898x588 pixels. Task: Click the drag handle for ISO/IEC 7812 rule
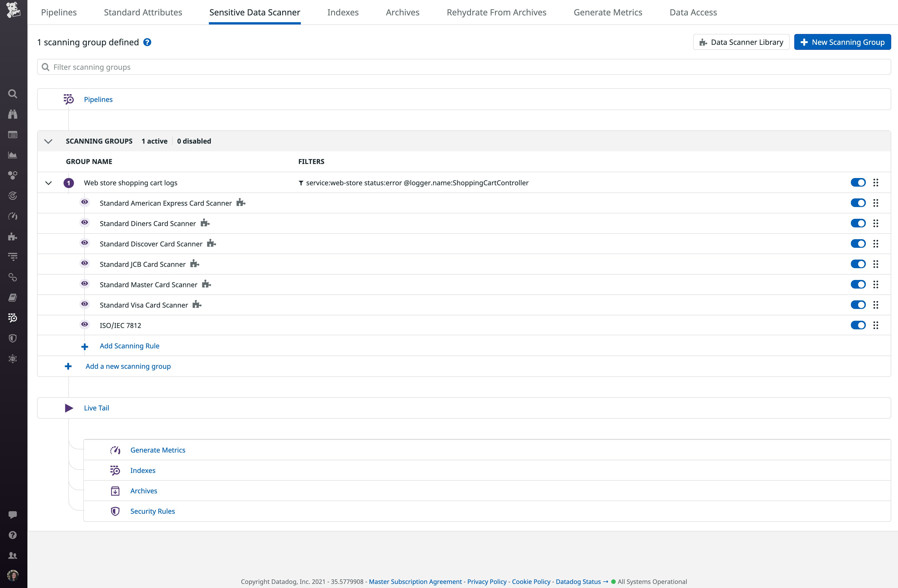click(876, 325)
